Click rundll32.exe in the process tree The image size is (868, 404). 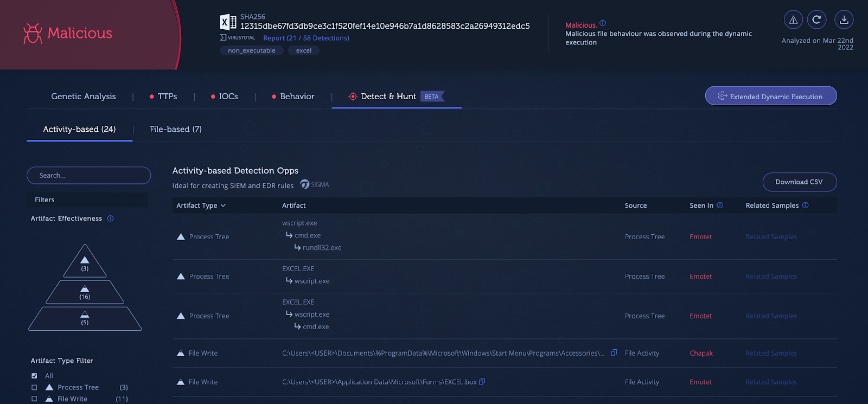click(322, 248)
